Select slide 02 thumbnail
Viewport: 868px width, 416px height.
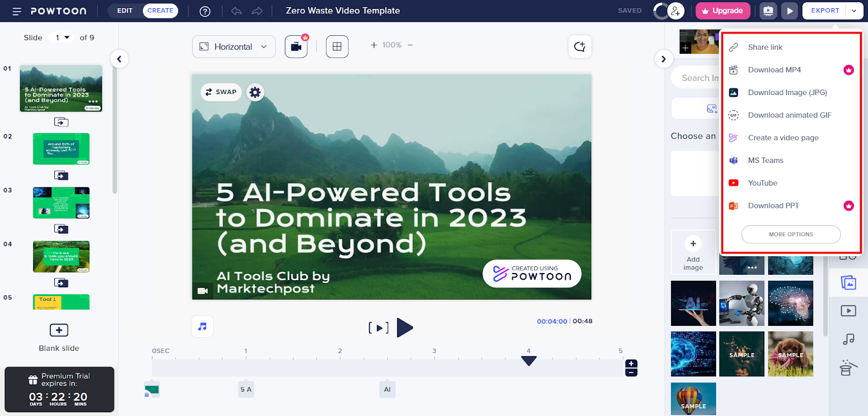tap(61, 149)
